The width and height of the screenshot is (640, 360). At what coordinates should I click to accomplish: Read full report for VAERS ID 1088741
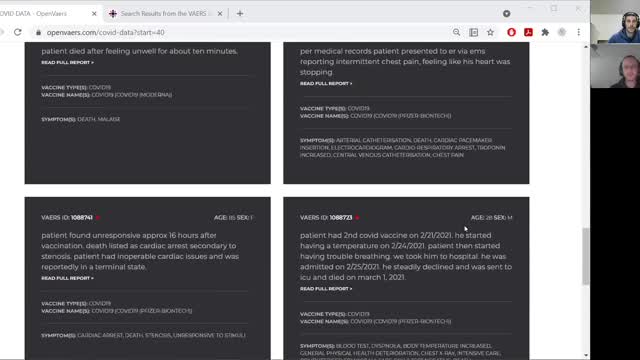pos(67,278)
